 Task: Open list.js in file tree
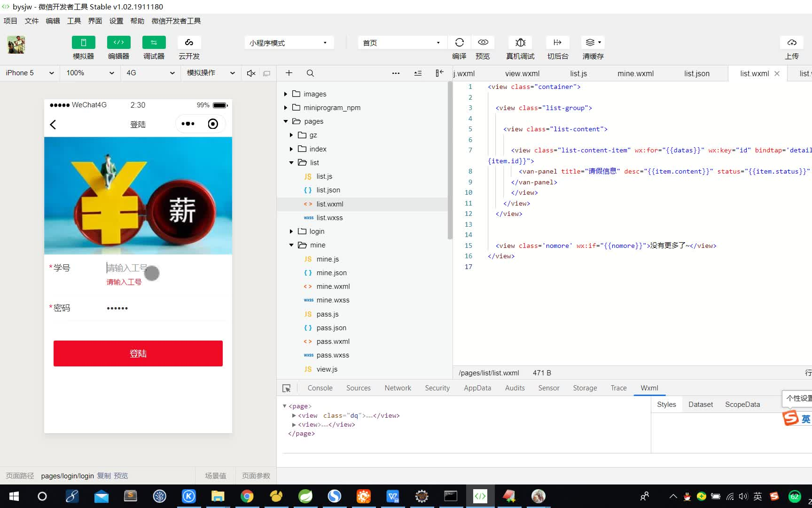click(x=324, y=176)
